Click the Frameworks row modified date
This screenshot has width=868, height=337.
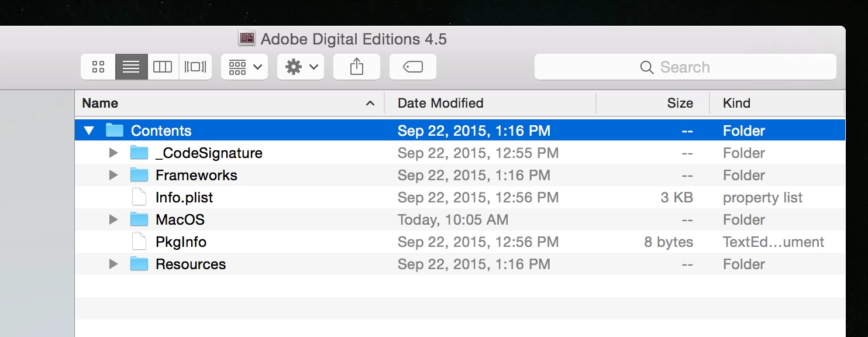[x=474, y=176]
